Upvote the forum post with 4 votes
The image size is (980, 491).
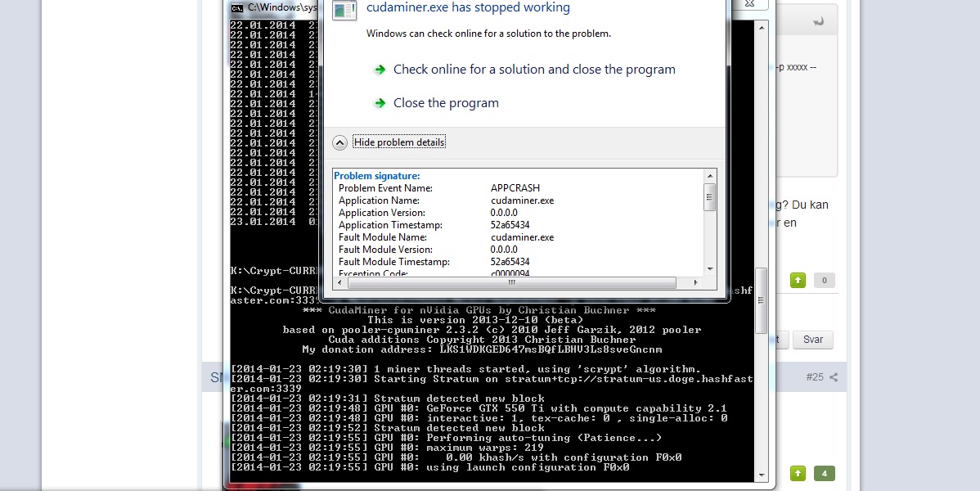click(x=798, y=474)
